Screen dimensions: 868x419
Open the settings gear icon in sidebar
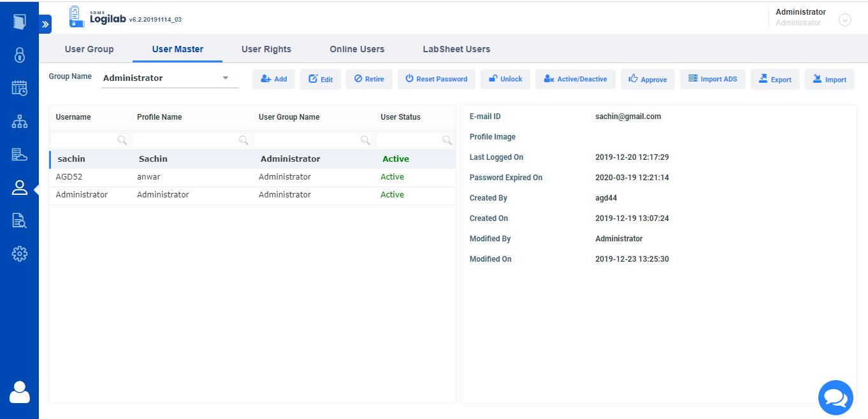tap(19, 253)
